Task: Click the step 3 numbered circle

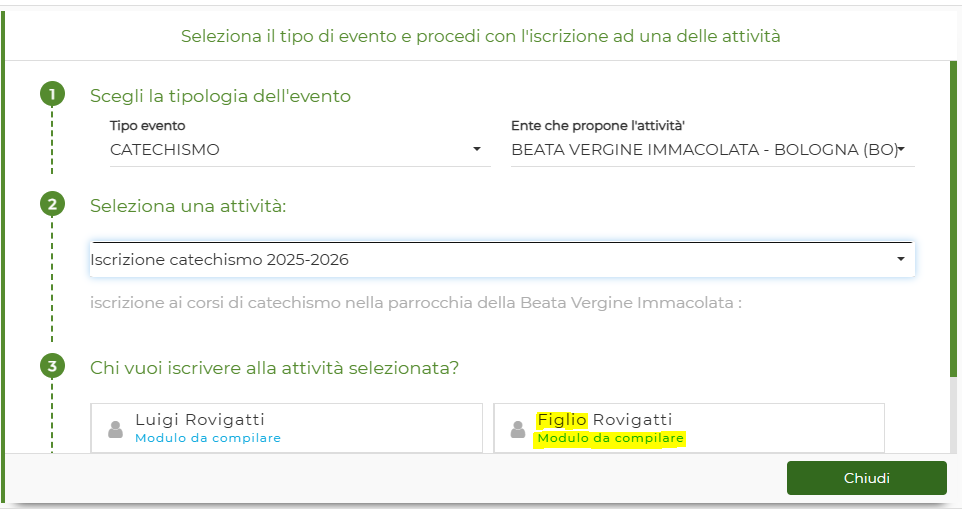Action: pyautogui.click(x=52, y=366)
